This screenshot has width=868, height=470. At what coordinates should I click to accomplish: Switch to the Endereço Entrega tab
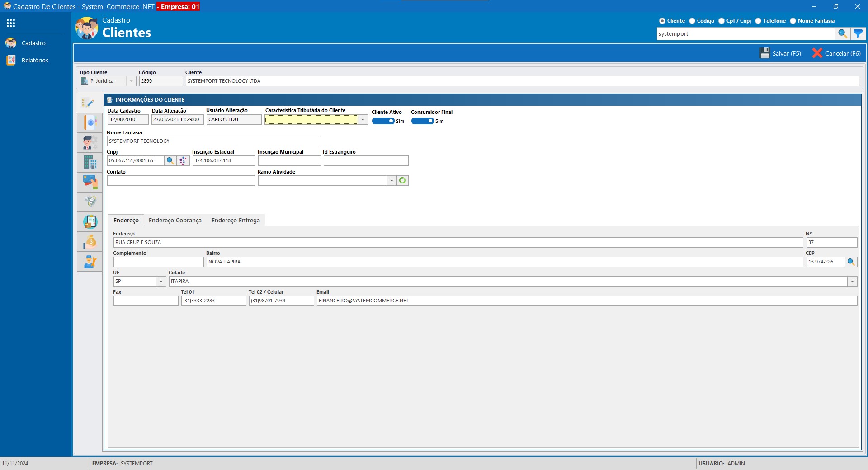[x=236, y=220]
